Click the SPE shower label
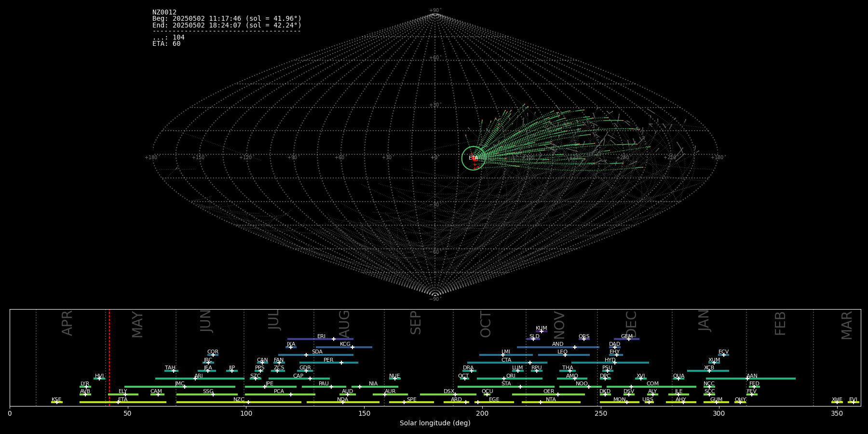The height and width of the screenshot is (434, 868). (x=411, y=400)
